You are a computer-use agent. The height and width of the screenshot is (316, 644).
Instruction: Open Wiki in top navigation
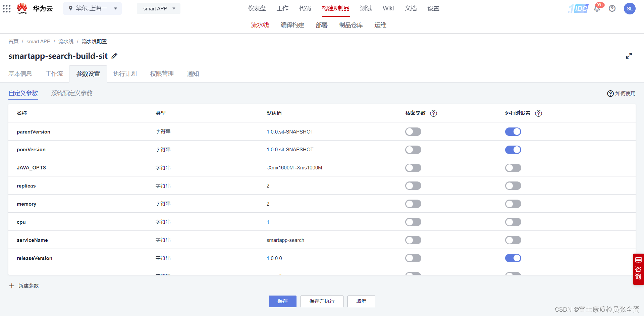pyautogui.click(x=388, y=8)
